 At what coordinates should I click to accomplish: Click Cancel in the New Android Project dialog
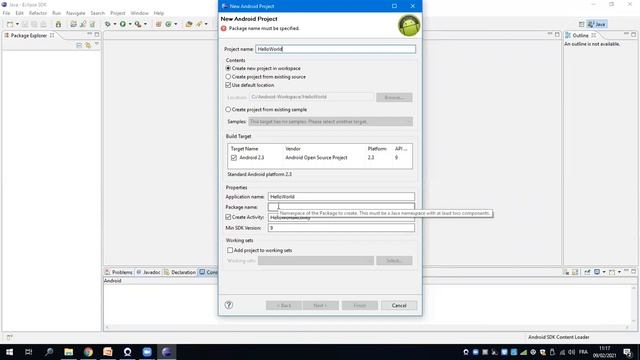tap(399, 305)
